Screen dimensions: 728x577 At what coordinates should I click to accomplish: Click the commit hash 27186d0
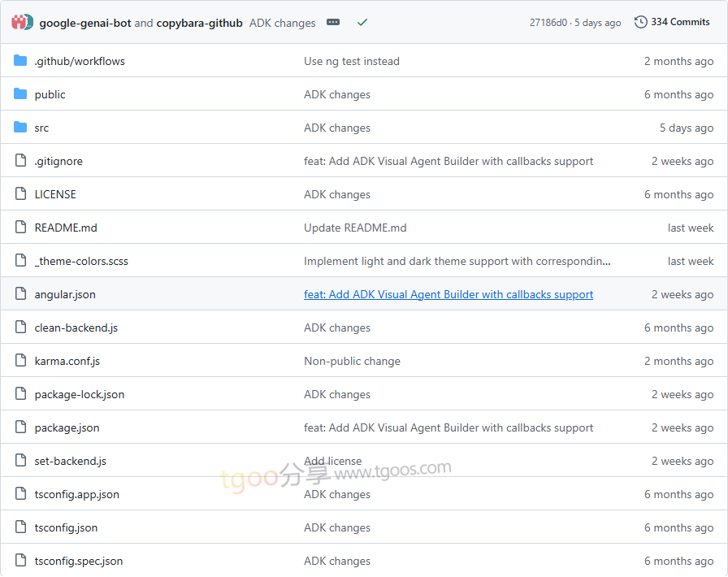coord(548,23)
